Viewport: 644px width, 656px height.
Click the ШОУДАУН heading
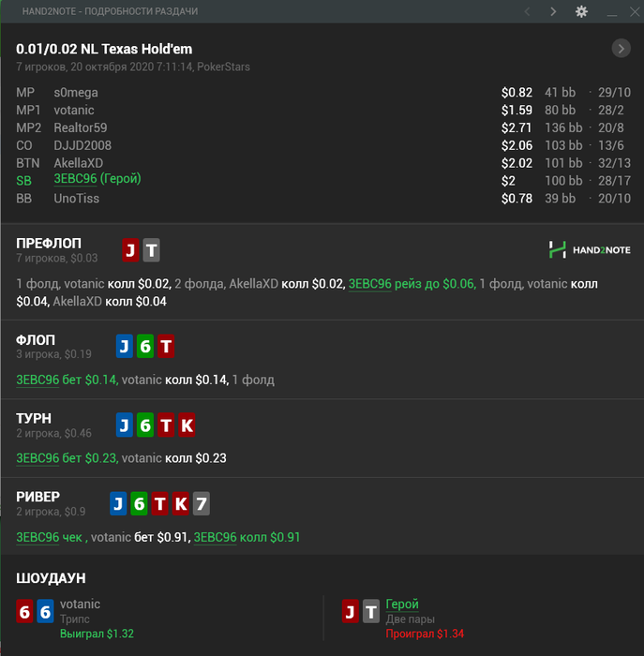click(51, 578)
